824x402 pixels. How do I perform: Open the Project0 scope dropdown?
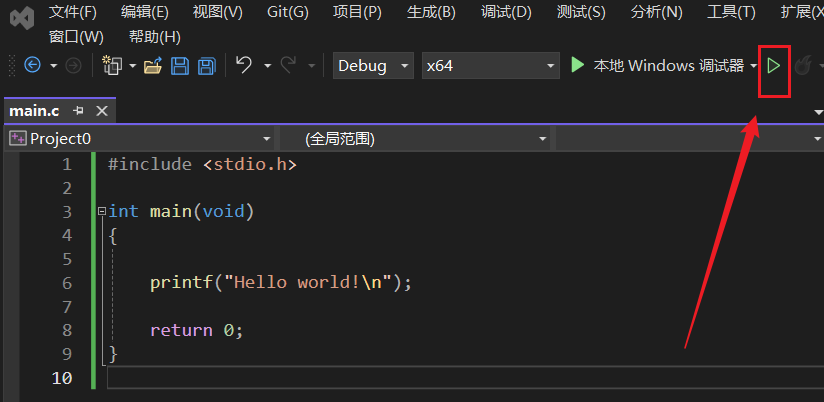click(x=141, y=139)
